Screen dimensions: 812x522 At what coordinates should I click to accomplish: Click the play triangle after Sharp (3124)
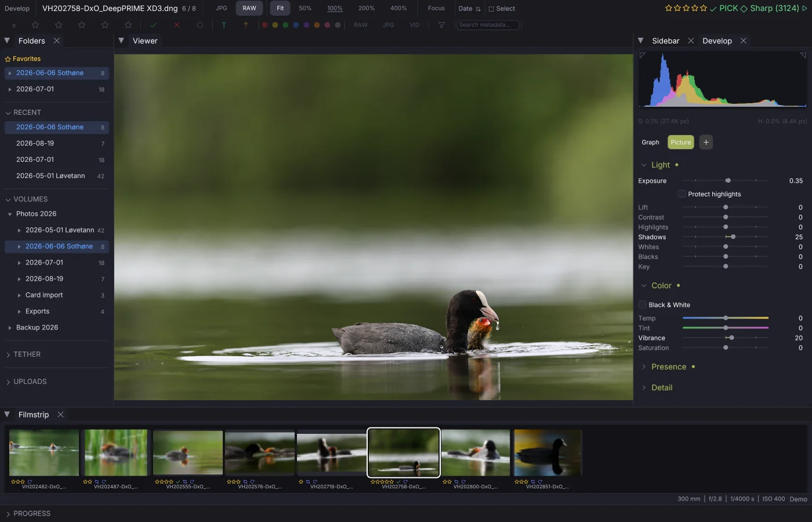pyautogui.click(x=804, y=8)
